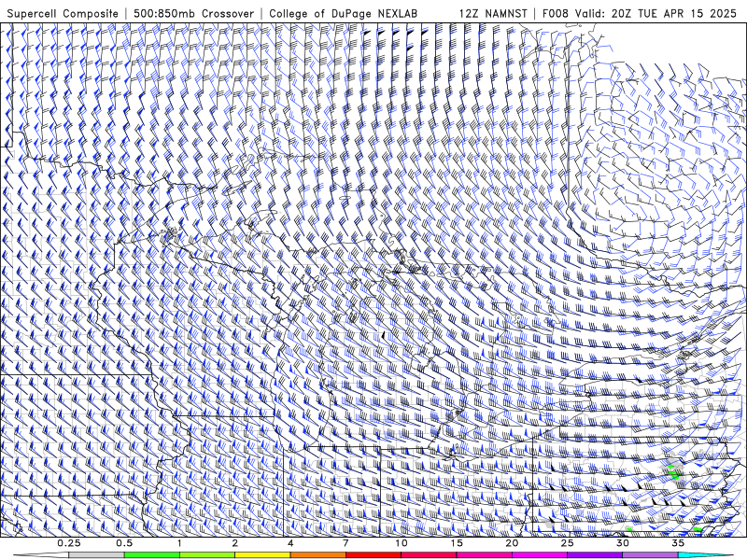747x560 pixels.
Task: Select the red 7–10 color bar segment
Action: 373,555
